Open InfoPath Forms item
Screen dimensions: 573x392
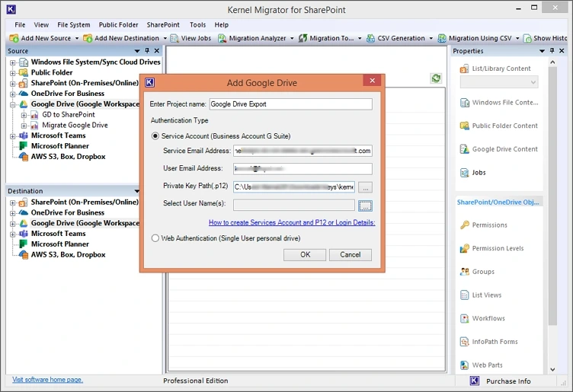[x=488, y=342]
